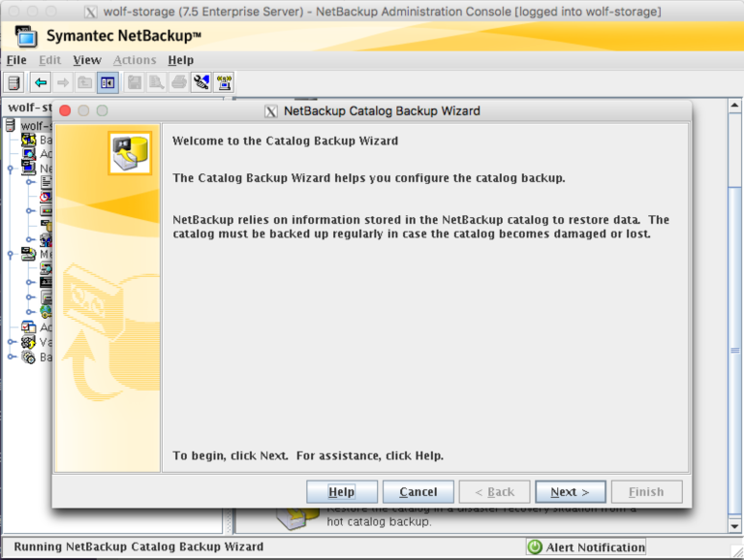
Task: Expand the Media cartridge node handle
Action: [x=30, y=283]
